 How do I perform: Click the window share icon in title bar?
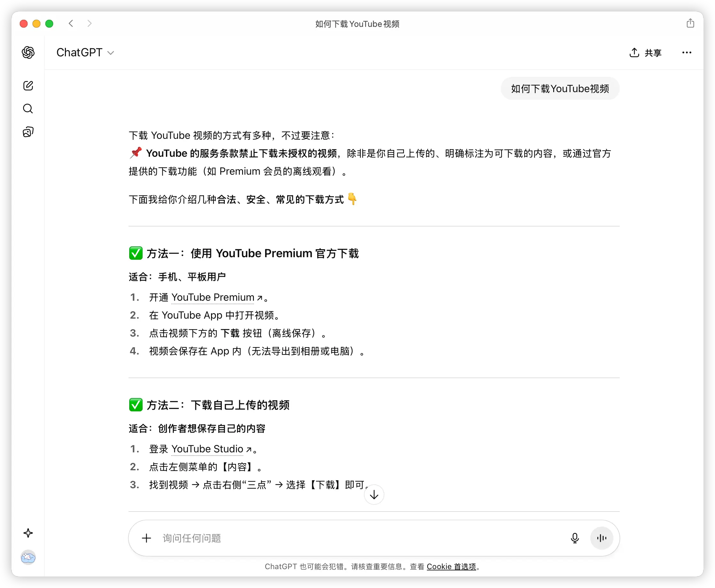(690, 23)
